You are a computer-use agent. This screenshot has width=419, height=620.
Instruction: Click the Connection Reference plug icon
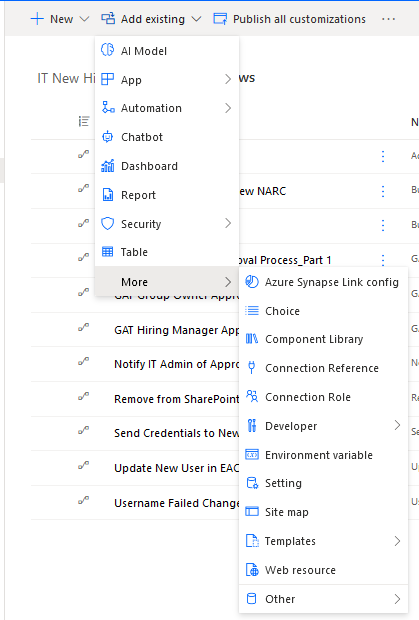pos(251,367)
